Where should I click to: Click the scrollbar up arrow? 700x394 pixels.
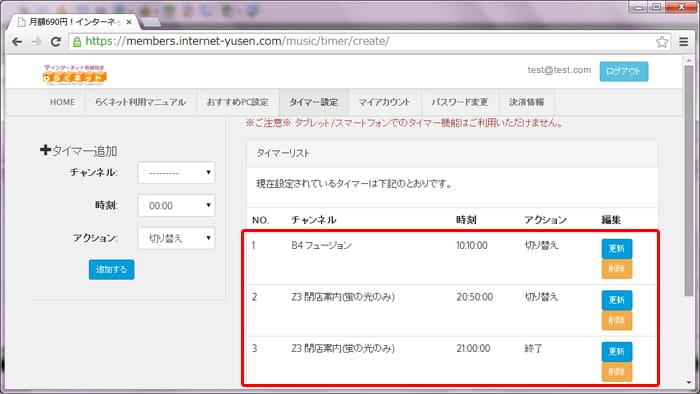689,60
